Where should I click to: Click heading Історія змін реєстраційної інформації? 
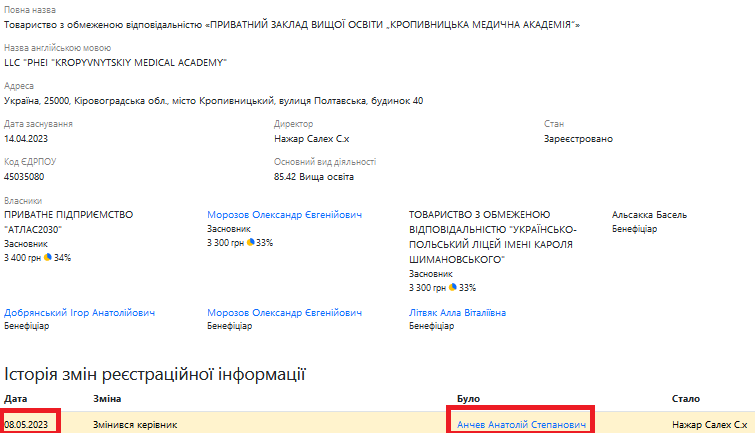click(155, 374)
